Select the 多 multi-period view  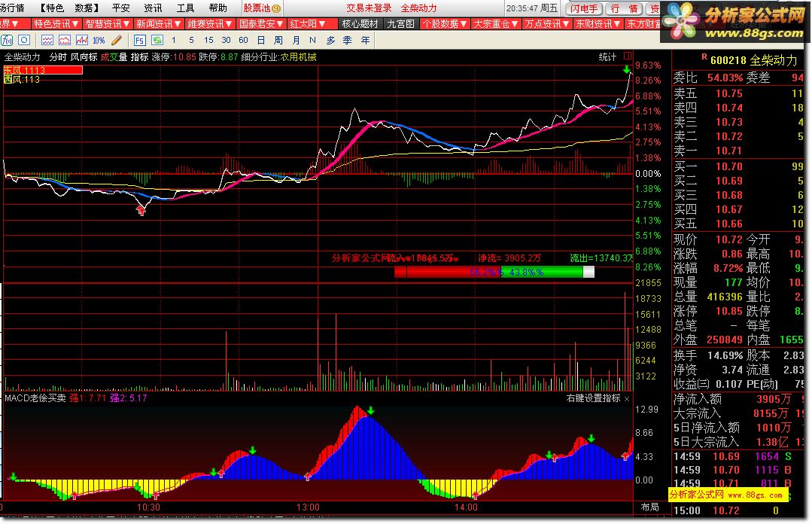[330, 40]
